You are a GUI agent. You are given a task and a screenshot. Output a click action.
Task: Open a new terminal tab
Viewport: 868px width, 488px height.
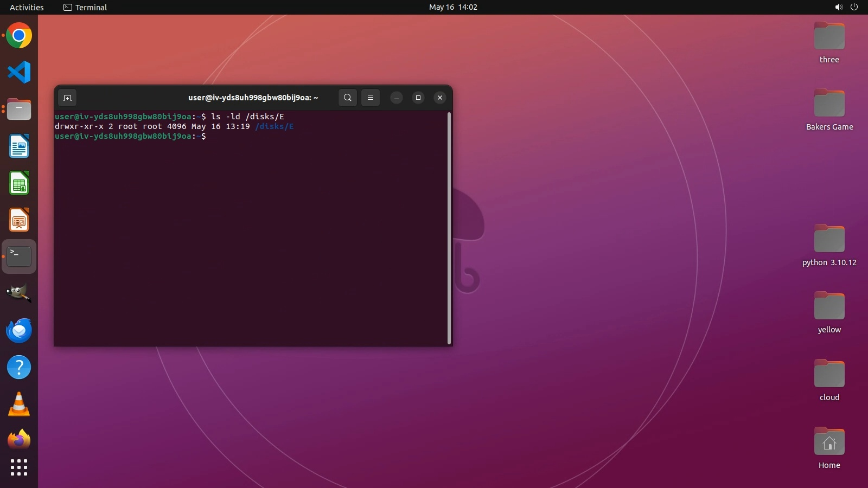pyautogui.click(x=67, y=98)
